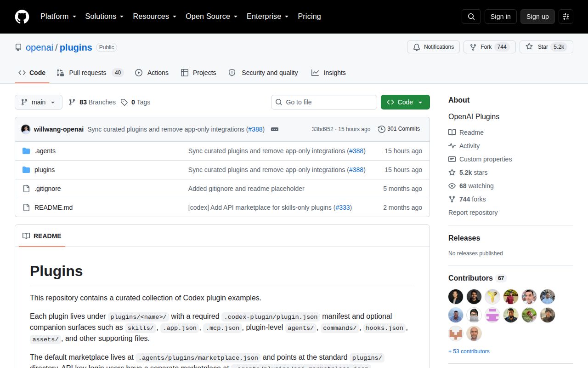
Task: Expand the Enterprise dropdown menu
Action: click(267, 17)
